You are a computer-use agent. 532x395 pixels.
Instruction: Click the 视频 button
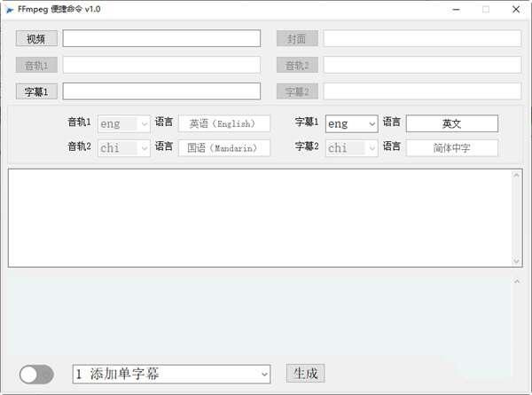point(36,38)
